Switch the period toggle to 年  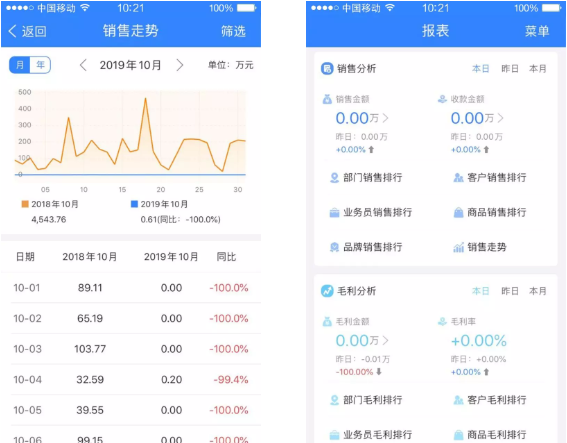pyautogui.click(x=40, y=65)
